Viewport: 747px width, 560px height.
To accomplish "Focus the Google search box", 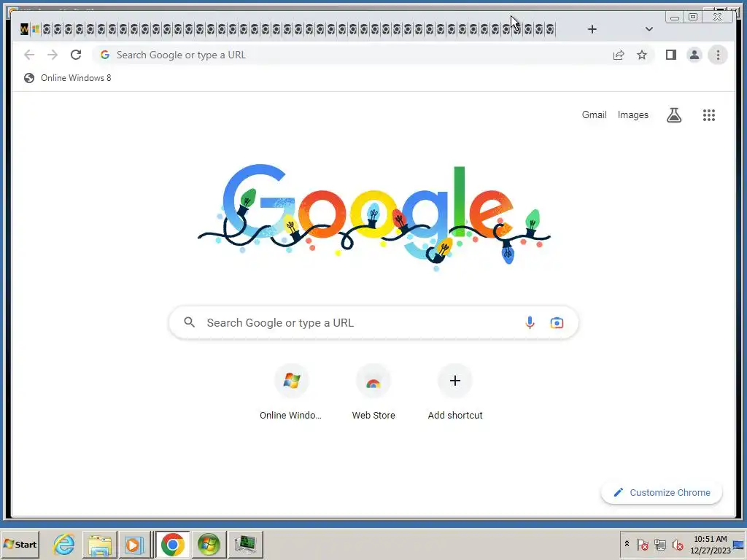I will click(373, 322).
